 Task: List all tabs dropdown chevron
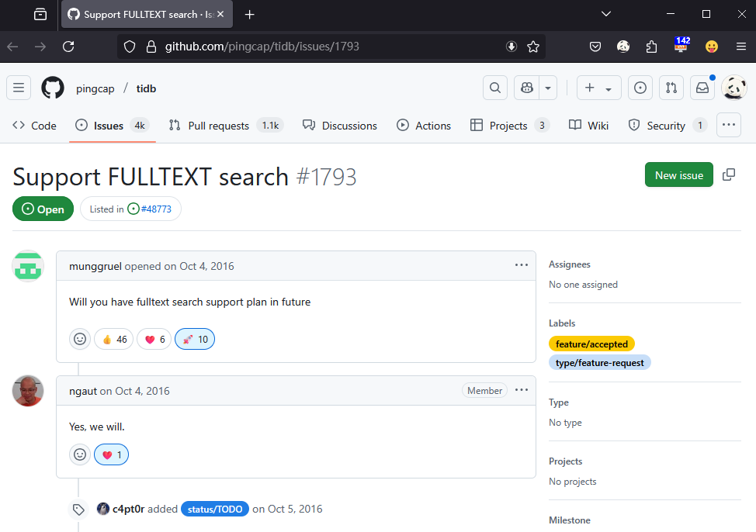(x=606, y=14)
